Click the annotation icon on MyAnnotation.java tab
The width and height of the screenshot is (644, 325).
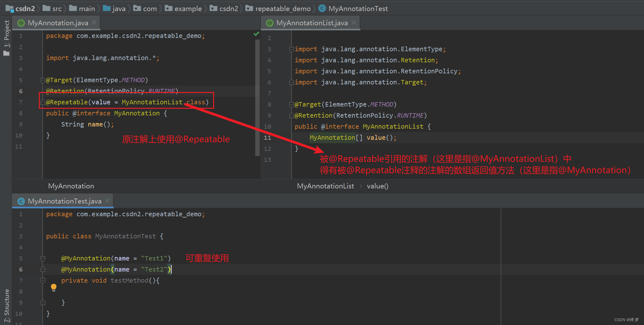point(21,23)
